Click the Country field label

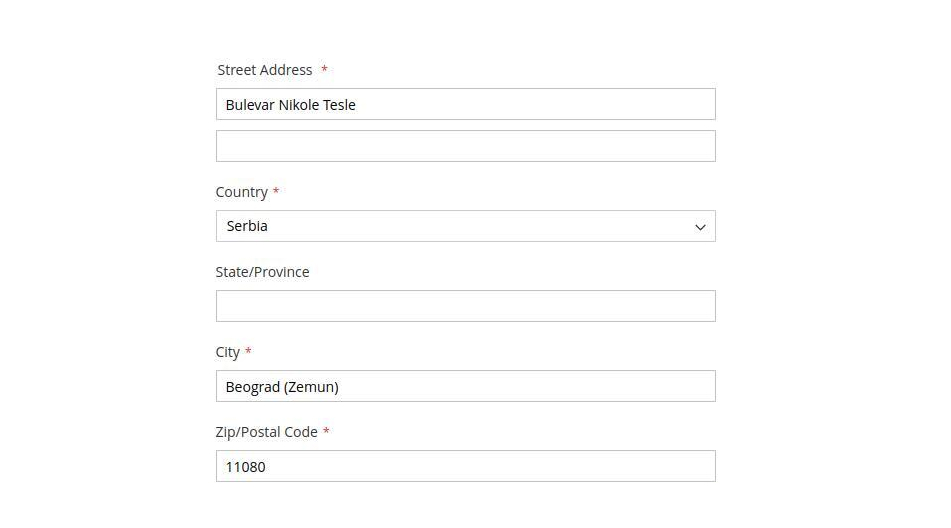tap(241, 192)
